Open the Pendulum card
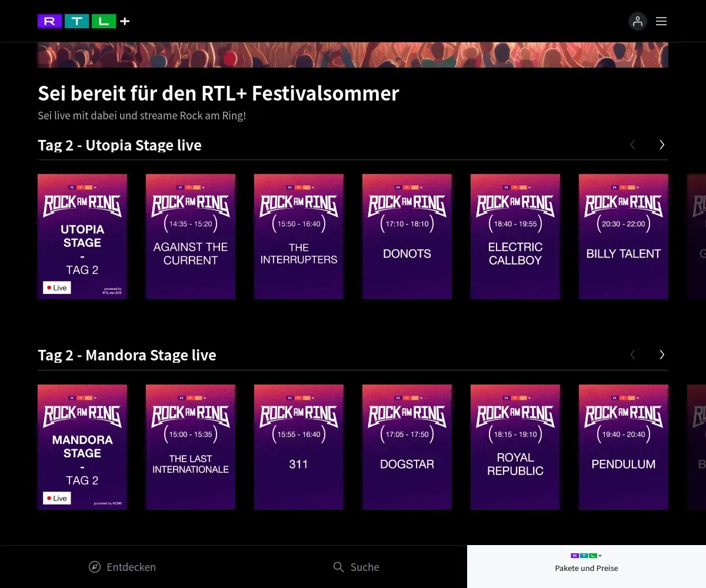 pyautogui.click(x=624, y=447)
